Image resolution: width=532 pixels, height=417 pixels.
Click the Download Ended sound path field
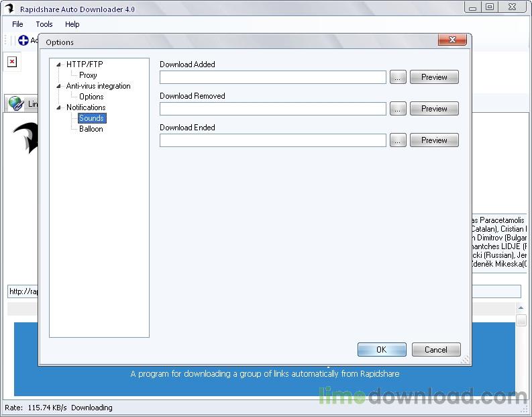pos(273,140)
